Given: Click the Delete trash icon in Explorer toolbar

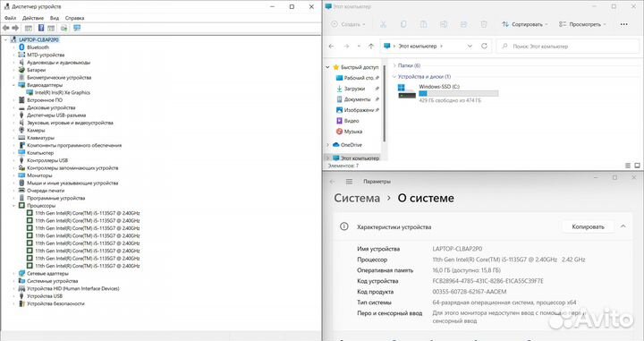Looking at the screenshot, I should coord(484,24).
